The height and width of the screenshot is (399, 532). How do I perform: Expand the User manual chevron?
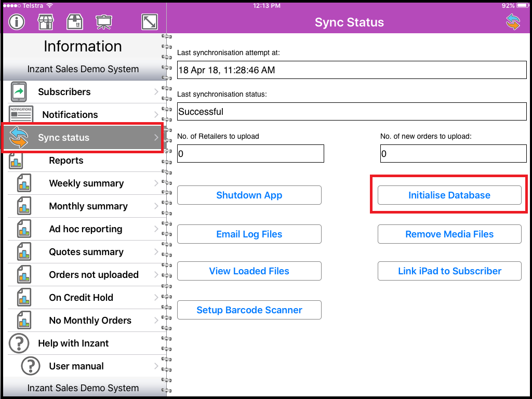(x=156, y=366)
